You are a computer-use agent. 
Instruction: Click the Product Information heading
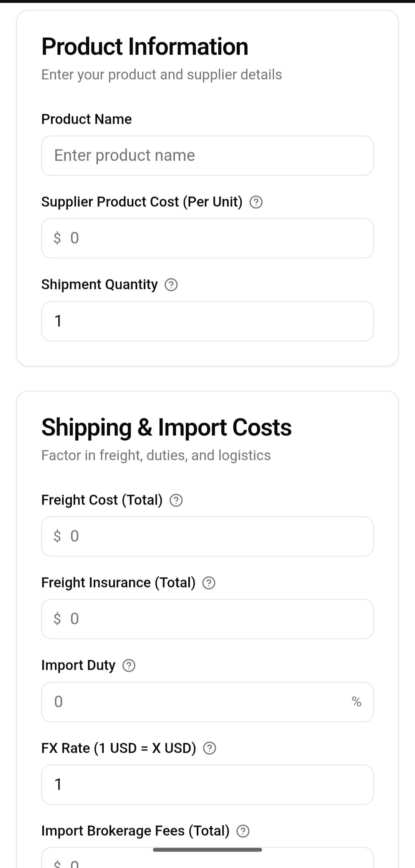click(145, 46)
